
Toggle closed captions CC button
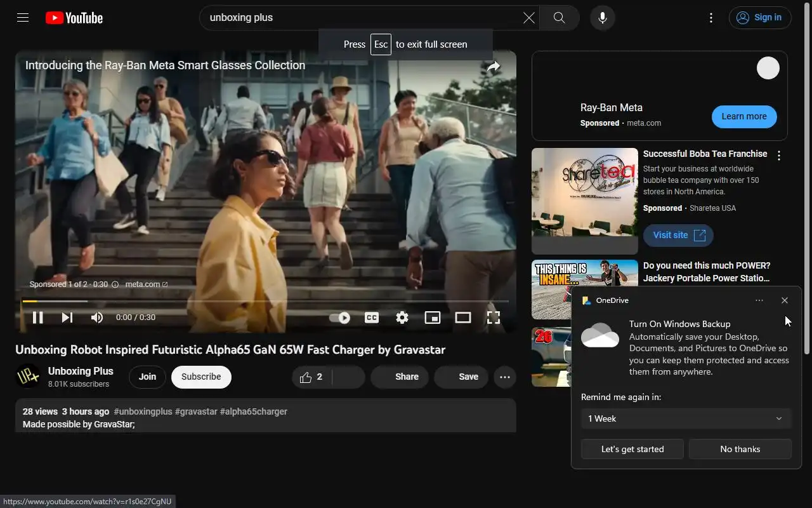[x=372, y=317]
